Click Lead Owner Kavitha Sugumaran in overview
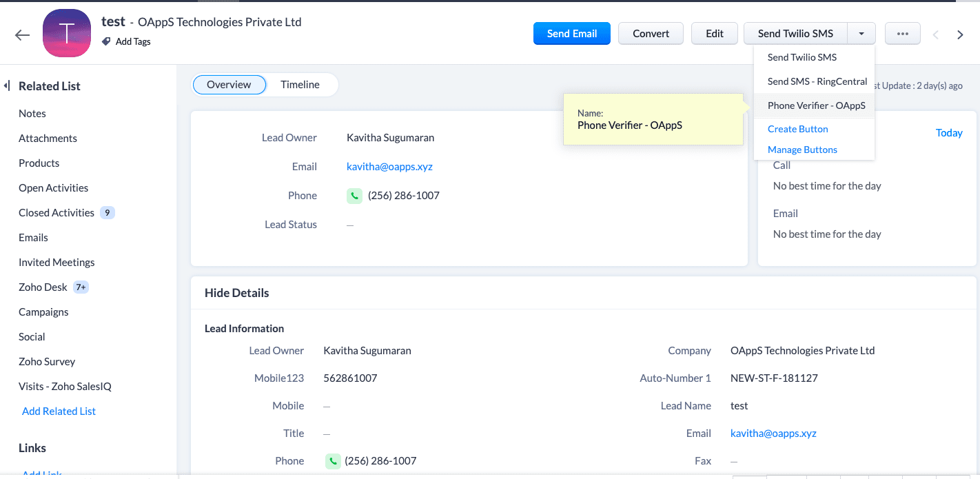The width and height of the screenshot is (980, 479). coord(390,138)
